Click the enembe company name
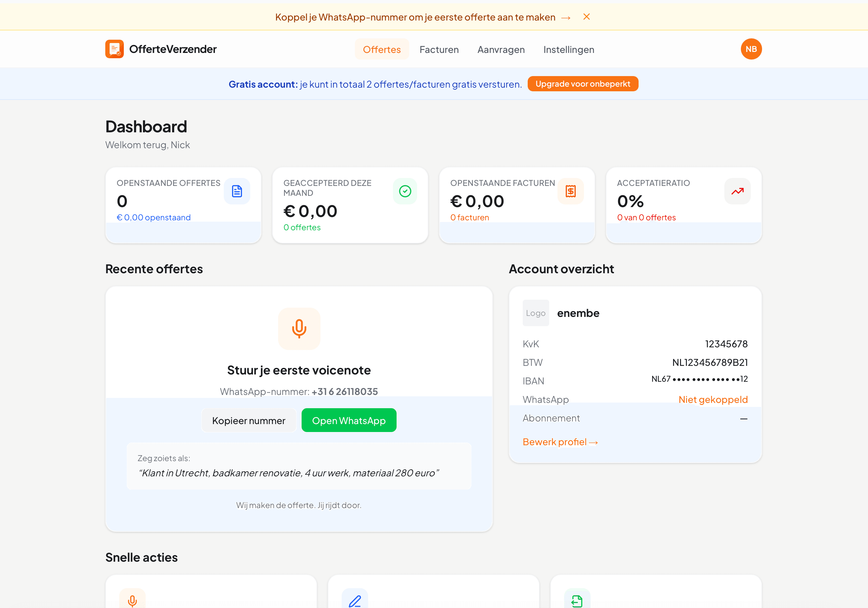Image resolution: width=868 pixels, height=608 pixels. (578, 313)
